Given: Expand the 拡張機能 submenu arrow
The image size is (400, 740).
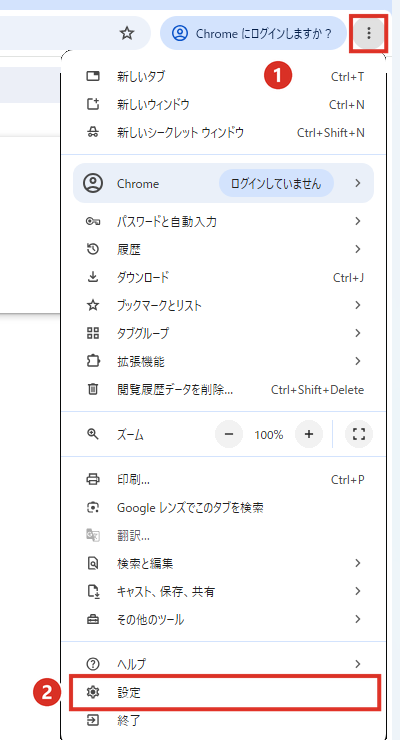Looking at the screenshot, I should click(358, 362).
